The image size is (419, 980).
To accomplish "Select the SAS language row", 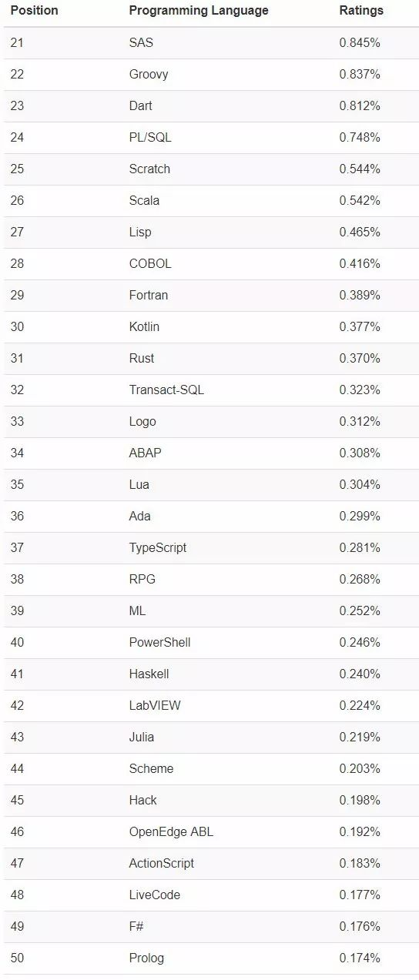I will 211,43.
